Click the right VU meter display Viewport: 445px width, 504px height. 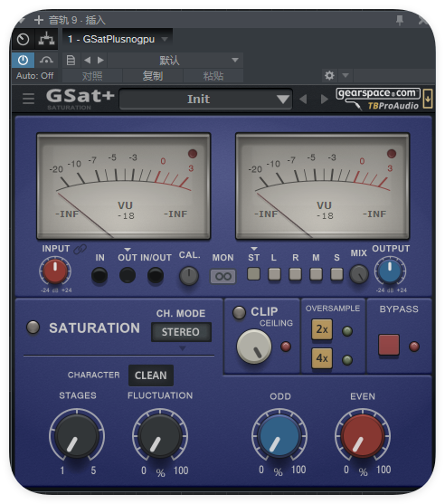pos(322,186)
